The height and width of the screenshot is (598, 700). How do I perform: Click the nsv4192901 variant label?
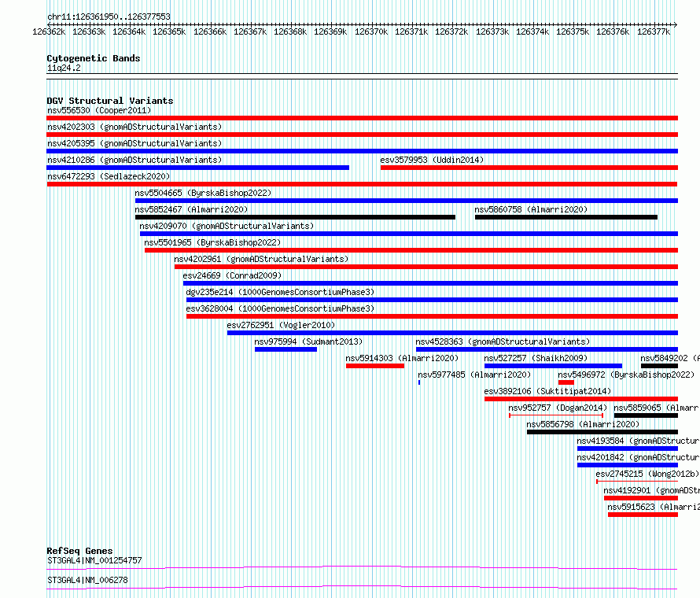pyautogui.click(x=651, y=490)
